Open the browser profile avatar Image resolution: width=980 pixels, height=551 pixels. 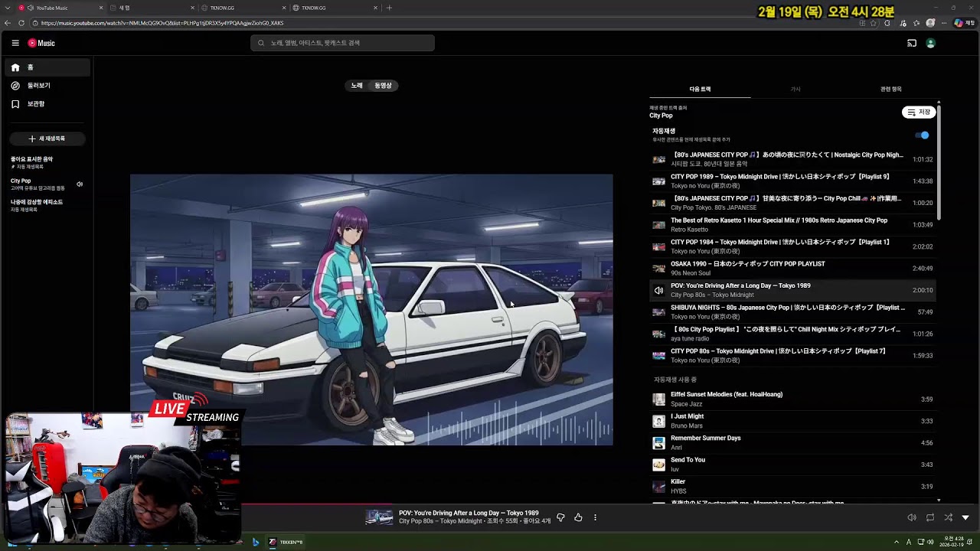coord(931,23)
